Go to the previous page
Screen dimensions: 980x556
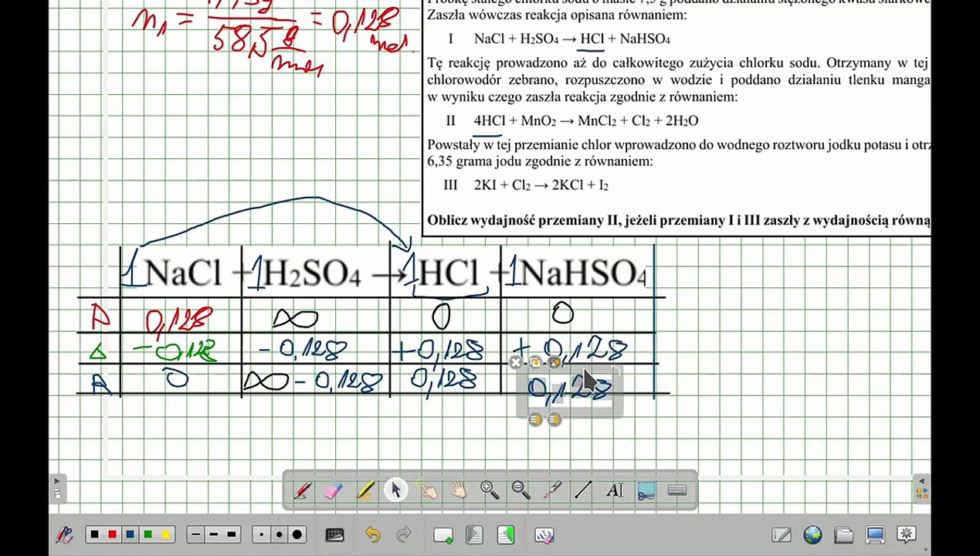point(474,534)
